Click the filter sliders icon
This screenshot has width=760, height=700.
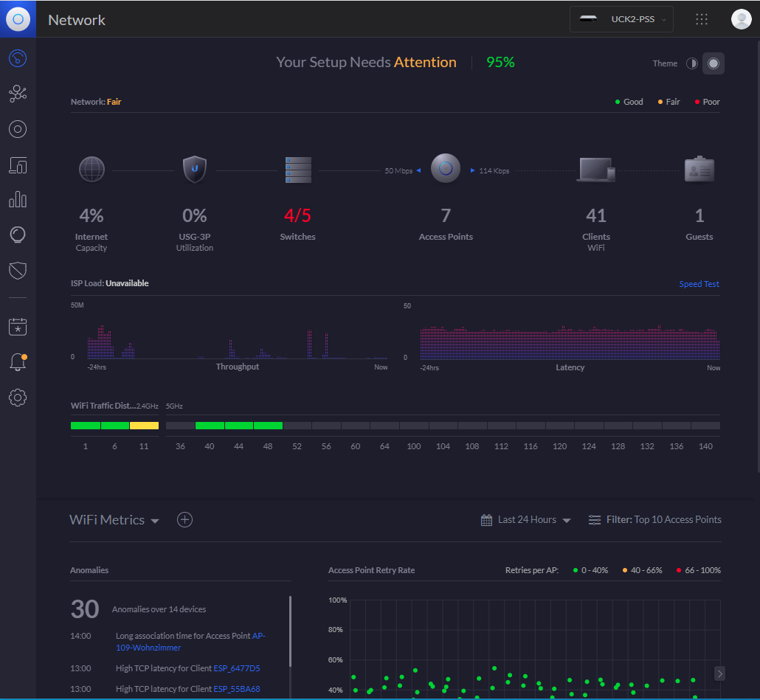click(x=594, y=520)
